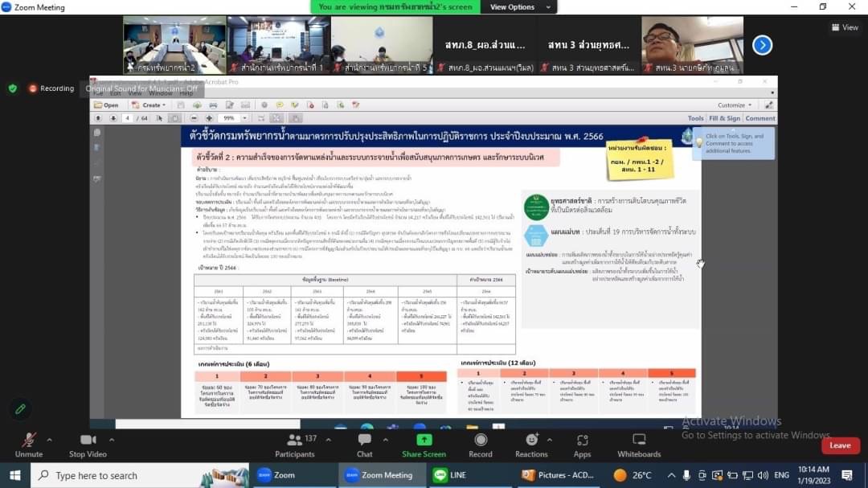This screenshot has height=488, width=868.
Task: Open Whiteboards in Zoom
Action: (x=639, y=445)
